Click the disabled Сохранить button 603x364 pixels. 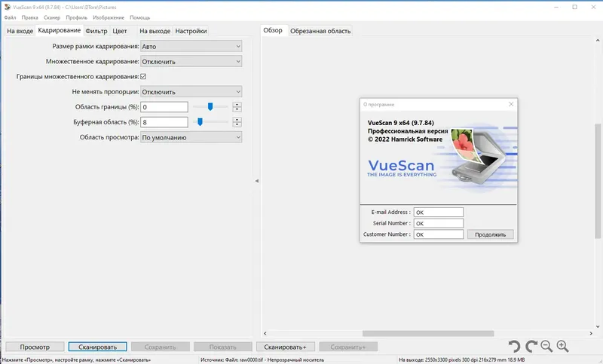160,347
